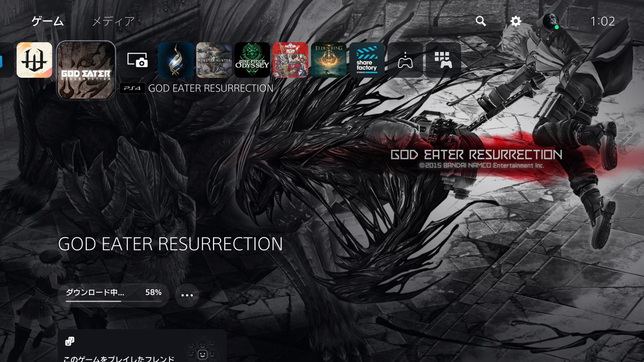The height and width of the screenshot is (362, 644).
Task: Select the white tile with dark emblem
Action: tap(34, 60)
